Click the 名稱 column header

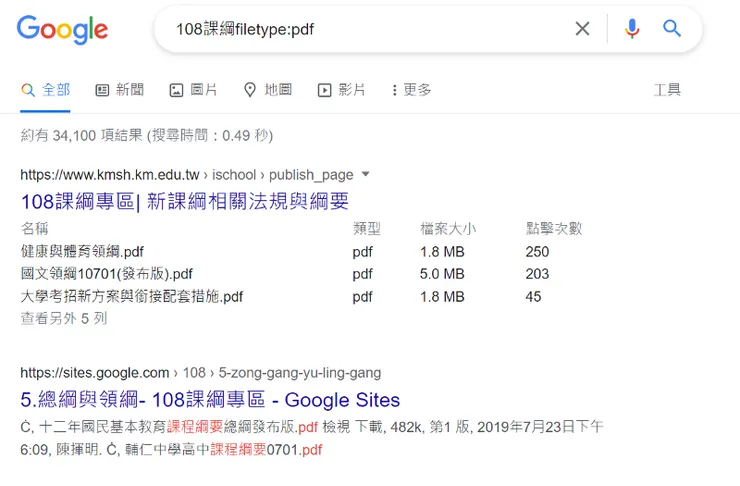(x=34, y=229)
